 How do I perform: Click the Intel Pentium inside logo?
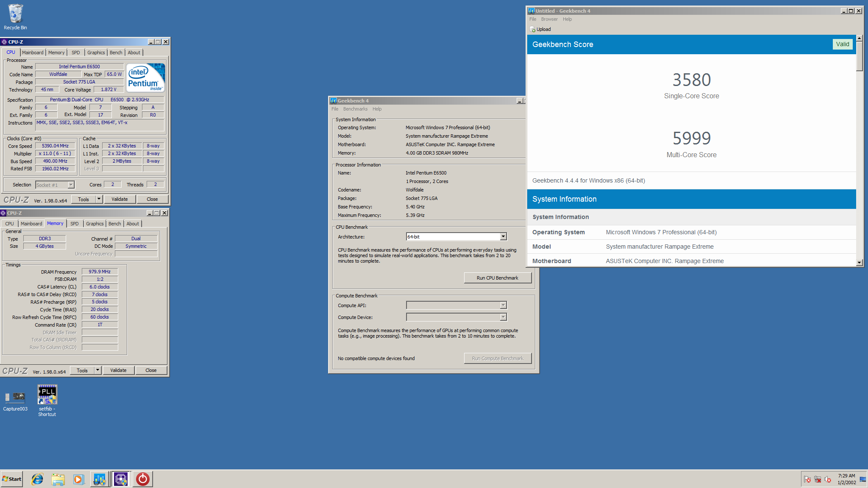coord(146,78)
